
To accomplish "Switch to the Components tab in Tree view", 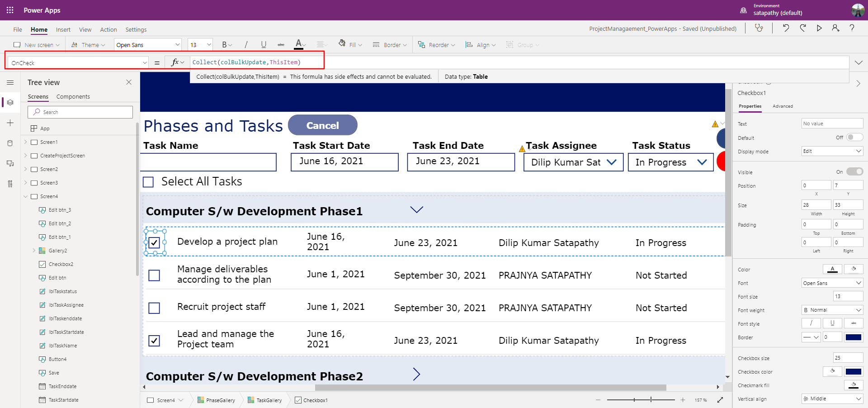I will 73,96.
